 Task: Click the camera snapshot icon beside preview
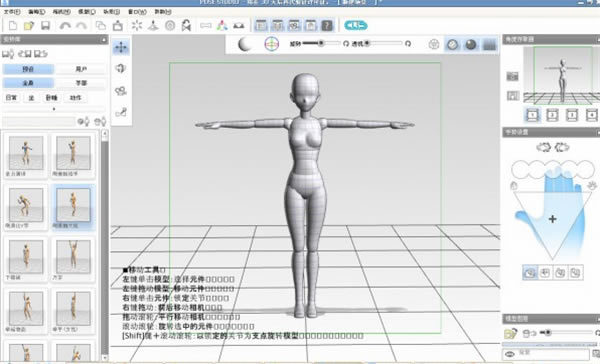[x=513, y=77]
